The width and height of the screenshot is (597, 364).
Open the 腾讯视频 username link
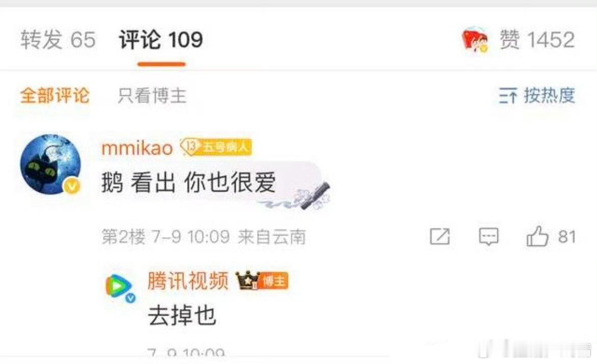tap(188, 281)
